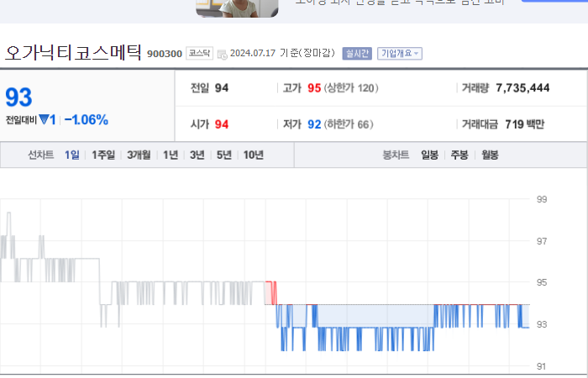Open the 월봉 monthly candle chart

[490, 155]
